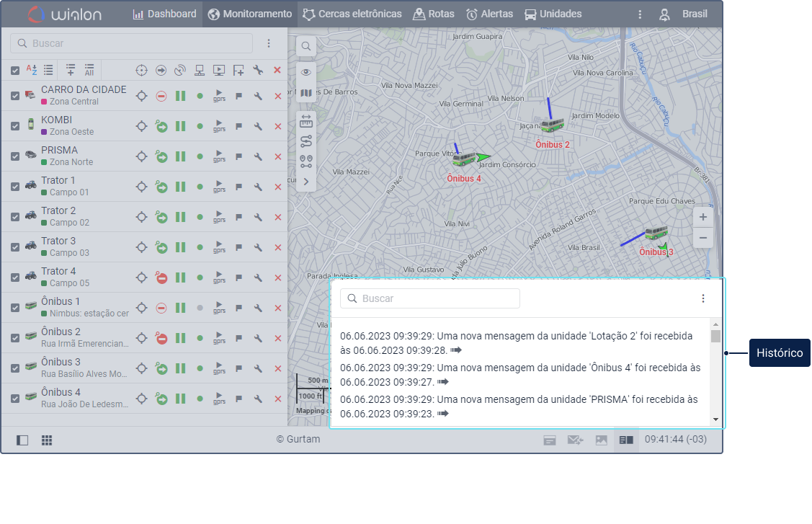Click the Buscar field in history panel
The width and height of the screenshot is (812, 524).
pyautogui.click(x=430, y=298)
